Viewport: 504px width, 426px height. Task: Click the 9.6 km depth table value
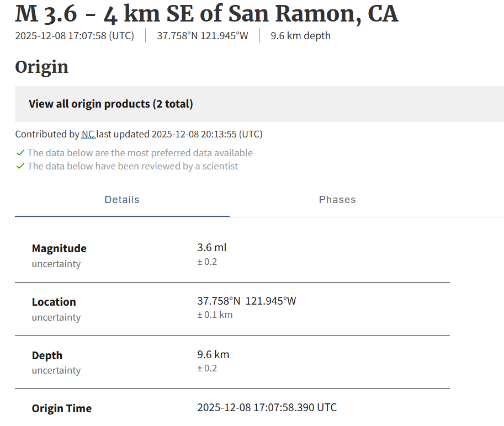tap(213, 354)
